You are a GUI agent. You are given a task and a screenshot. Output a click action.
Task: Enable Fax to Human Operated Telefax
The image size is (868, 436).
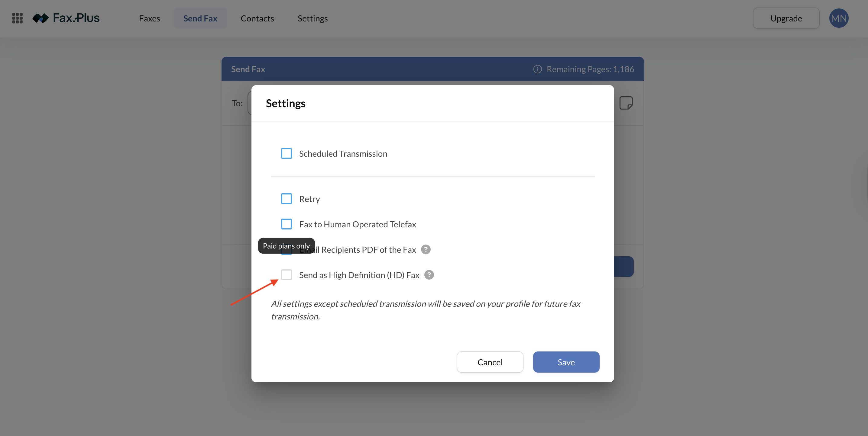pos(287,224)
